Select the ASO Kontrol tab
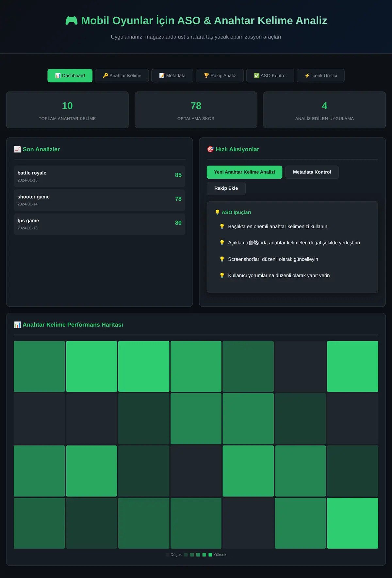 click(x=270, y=75)
